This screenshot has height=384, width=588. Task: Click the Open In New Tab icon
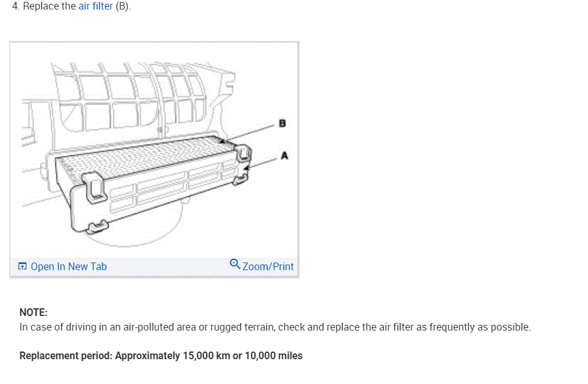point(23,267)
